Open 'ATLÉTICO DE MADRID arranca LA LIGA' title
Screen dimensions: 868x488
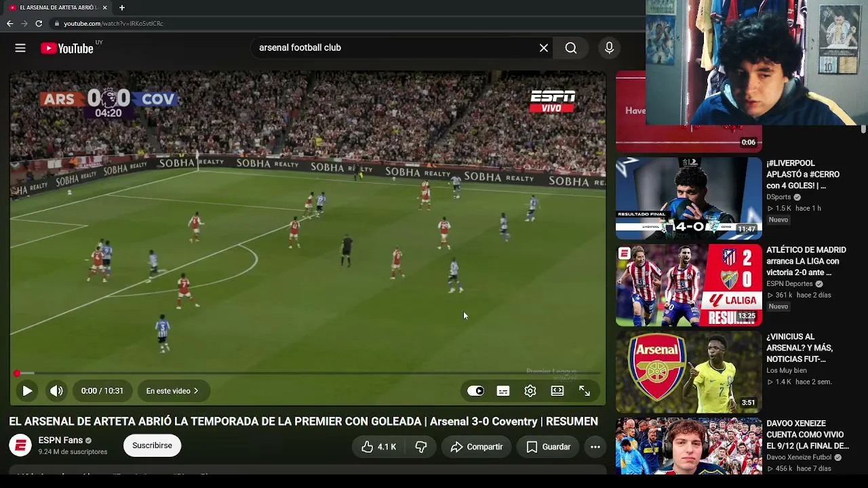click(806, 261)
